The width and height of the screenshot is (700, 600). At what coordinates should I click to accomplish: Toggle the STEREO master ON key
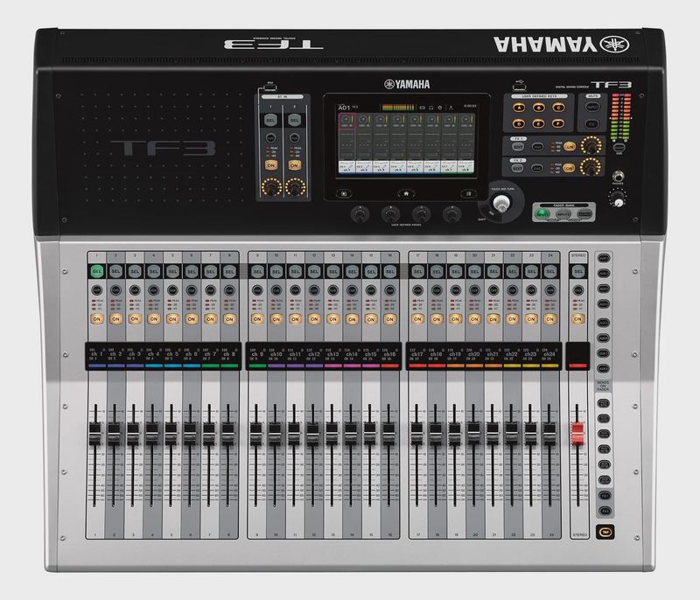pyautogui.click(x=578, y=319)
